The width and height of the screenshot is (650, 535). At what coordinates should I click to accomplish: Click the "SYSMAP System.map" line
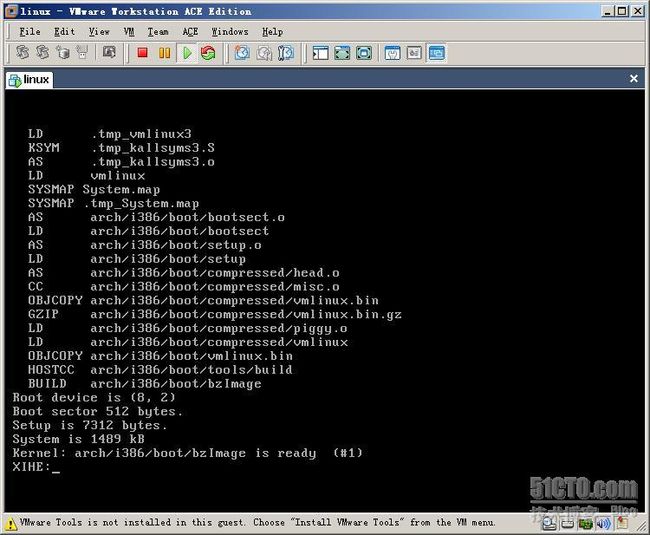click(94, 190)
